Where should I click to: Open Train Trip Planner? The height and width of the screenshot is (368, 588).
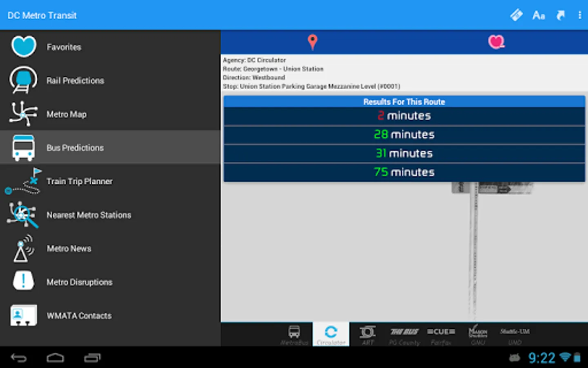[110, 181]
